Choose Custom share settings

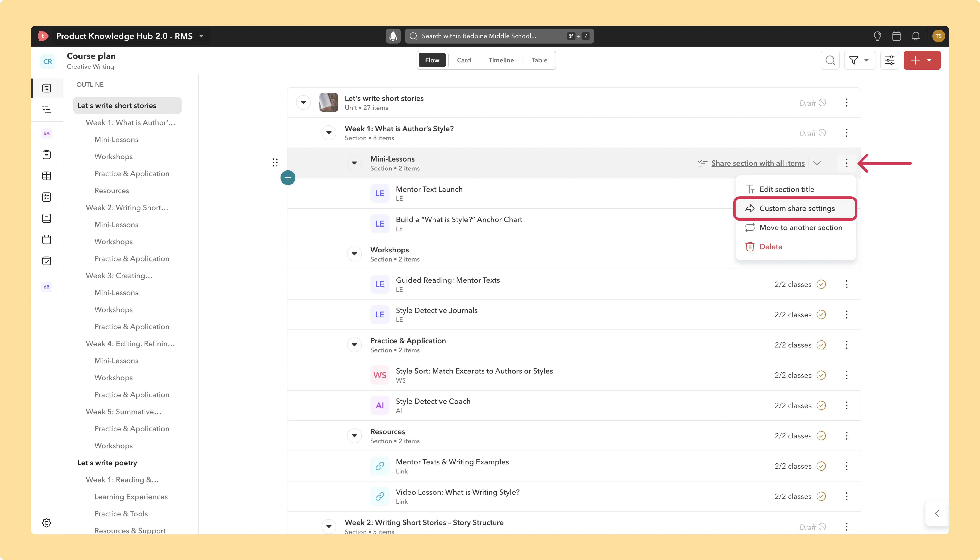pyautogui.click(x=796, y=208)
